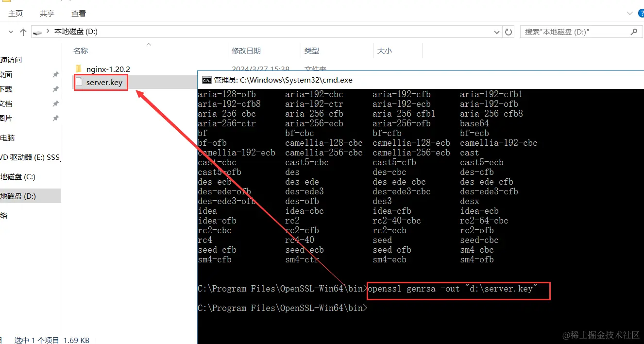The width and height of the screenshot is (644, 344).
Task: Select the nginx-1.20.2 folder
Action: coord(108,69)
